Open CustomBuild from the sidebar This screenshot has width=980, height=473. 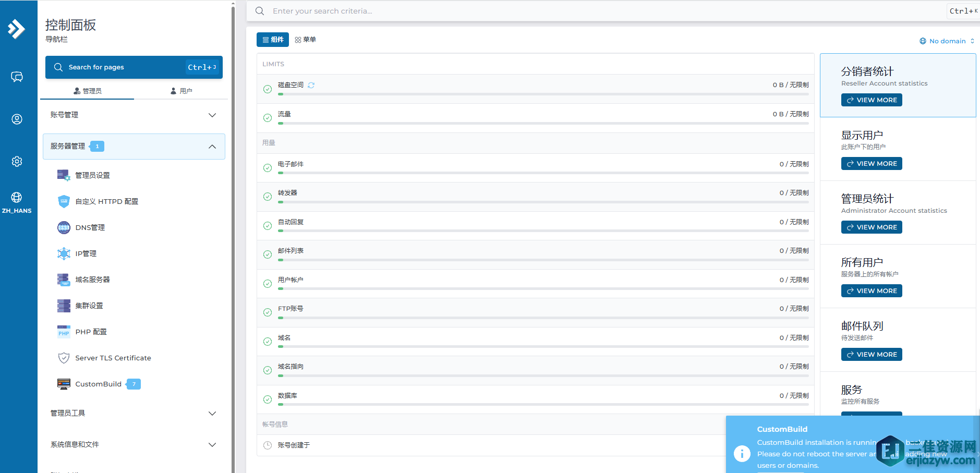tap(98, 384)
